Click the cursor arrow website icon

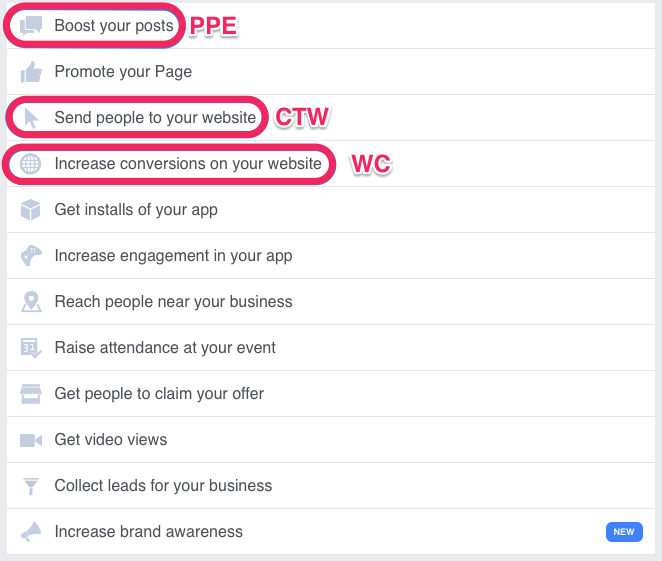(x=31, y=118)
